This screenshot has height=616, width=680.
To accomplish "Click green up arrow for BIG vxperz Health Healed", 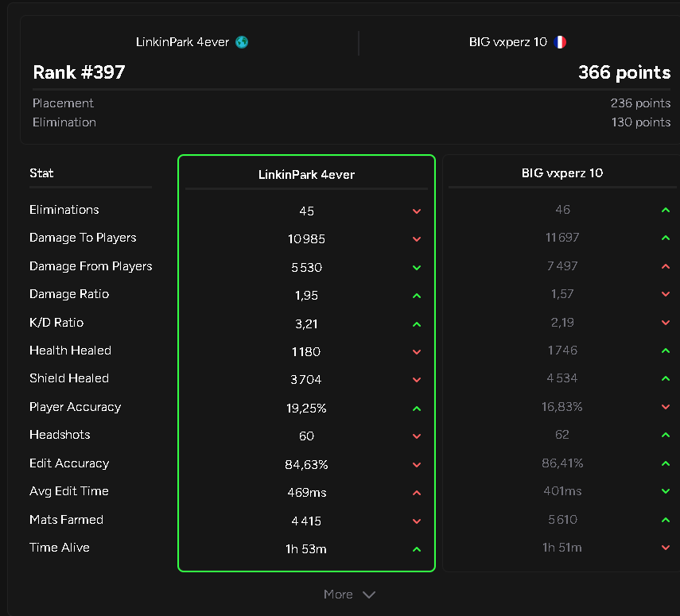I will point(666,351).
